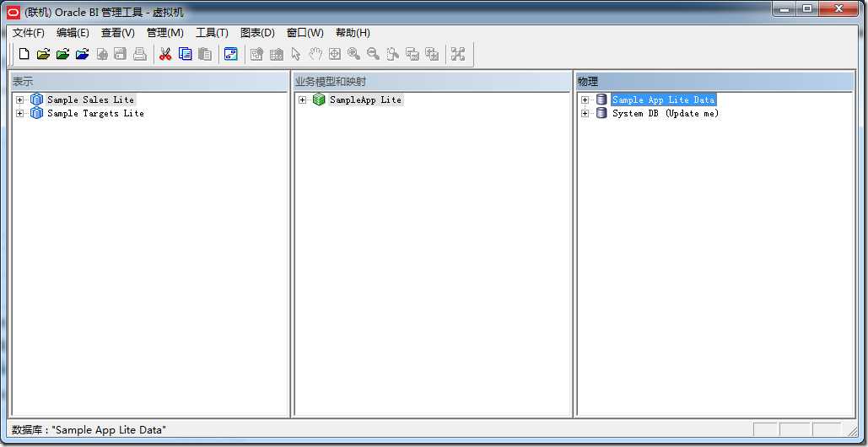Image resolution: width=868 pixels, height=447 pixels.
Task: Click the database cylinder icon of System DB
Action: (x=601, y=113)
